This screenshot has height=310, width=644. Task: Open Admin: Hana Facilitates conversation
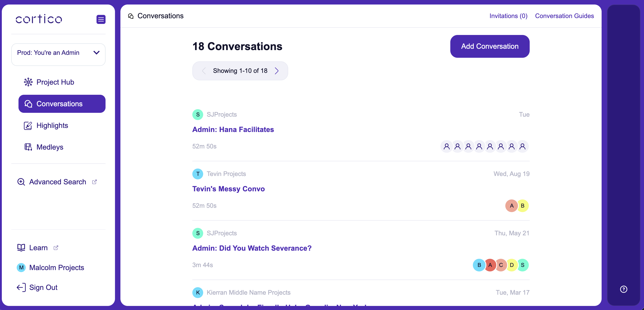pyautogui.click(x=233, y=130)
